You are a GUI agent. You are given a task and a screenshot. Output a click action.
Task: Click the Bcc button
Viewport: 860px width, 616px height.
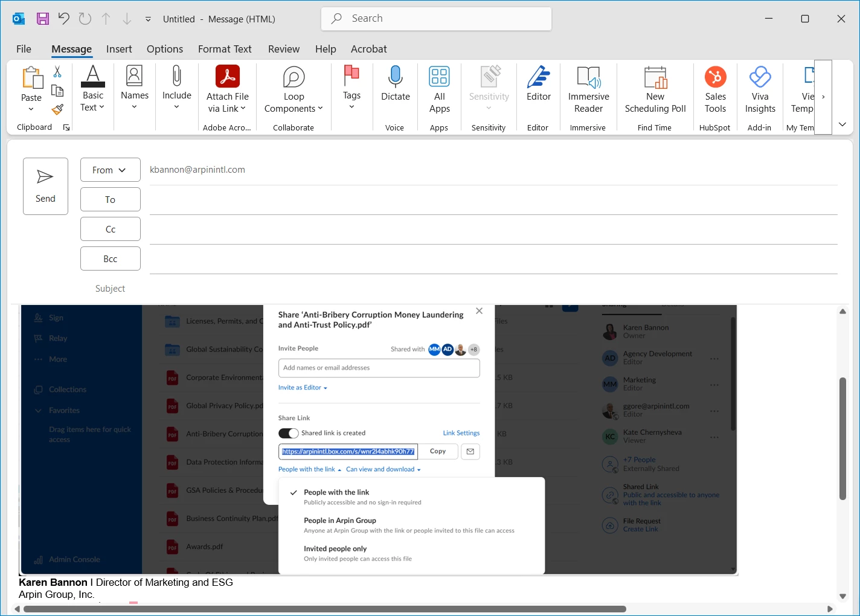(x=110, y=258)
